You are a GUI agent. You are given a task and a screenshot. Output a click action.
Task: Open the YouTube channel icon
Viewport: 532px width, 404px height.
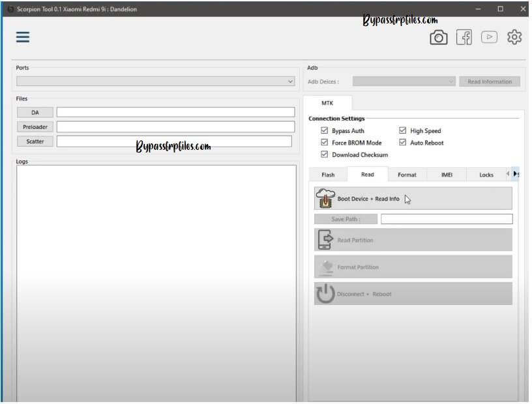point(489,38)
